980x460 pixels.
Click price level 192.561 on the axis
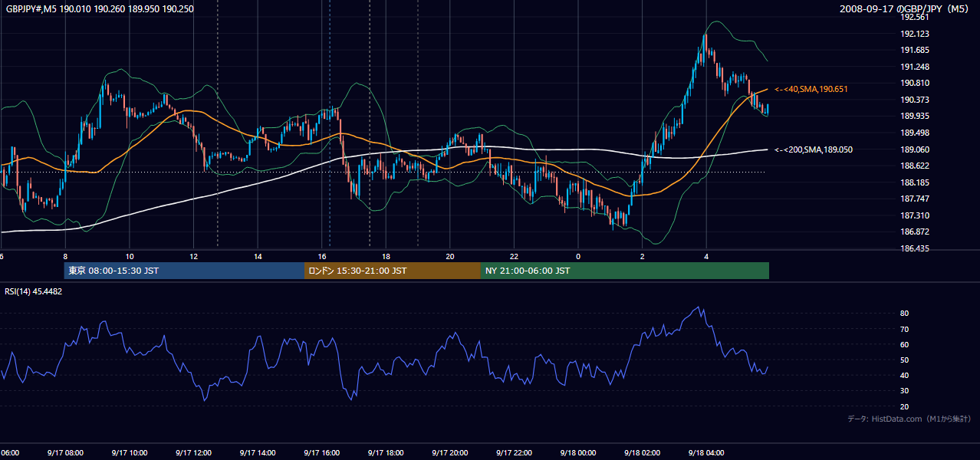[916, 17]
